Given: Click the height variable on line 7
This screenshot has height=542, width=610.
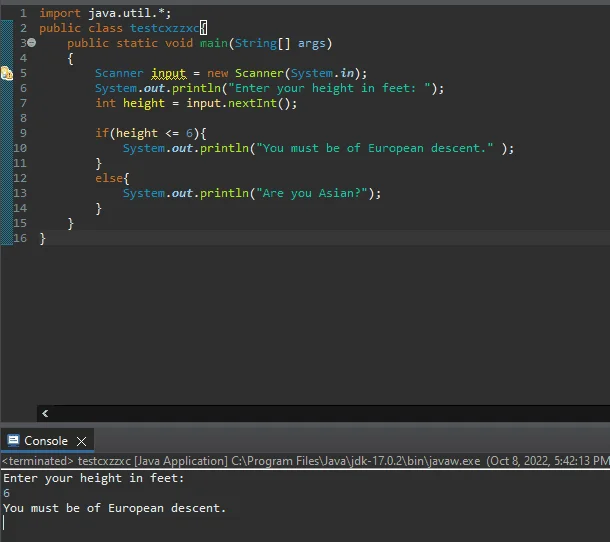Looking at the screenshot, I should (x=144, y=103).
